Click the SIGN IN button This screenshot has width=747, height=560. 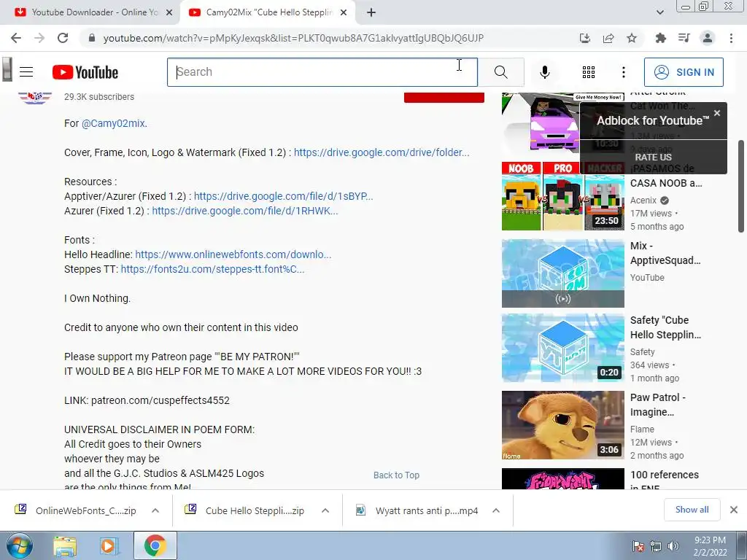coord(684,72)
